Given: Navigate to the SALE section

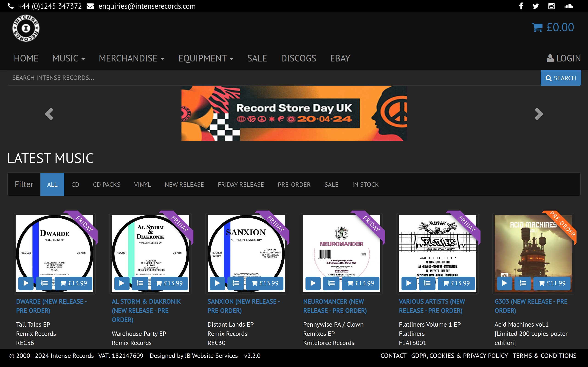Looking at the screenshot, I should click(257, 58).
